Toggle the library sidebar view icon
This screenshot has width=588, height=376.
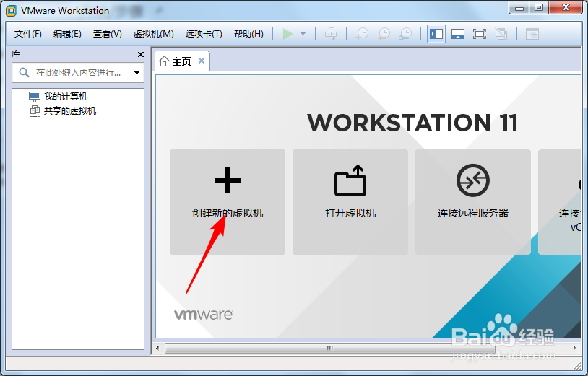point(436,34)
